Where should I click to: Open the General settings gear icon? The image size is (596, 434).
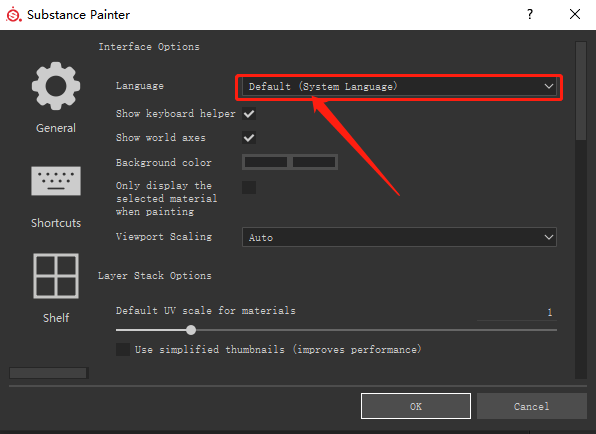tap(56, 86)
